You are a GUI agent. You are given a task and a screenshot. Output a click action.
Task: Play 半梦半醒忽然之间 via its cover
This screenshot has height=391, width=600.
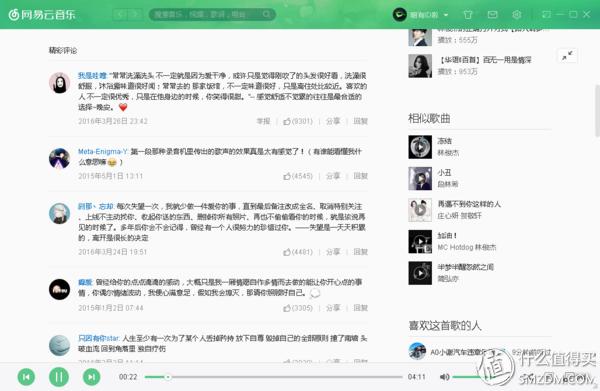click(x=420, y=273)
